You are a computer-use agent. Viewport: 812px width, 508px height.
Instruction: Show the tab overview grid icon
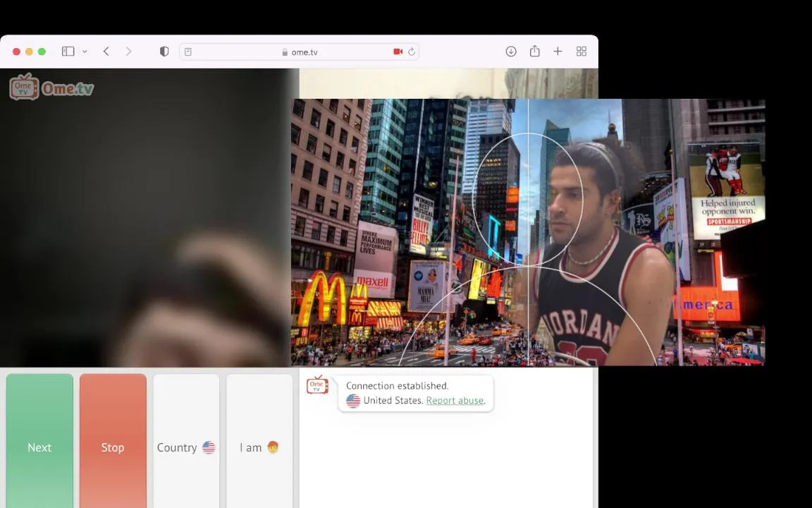581,52
